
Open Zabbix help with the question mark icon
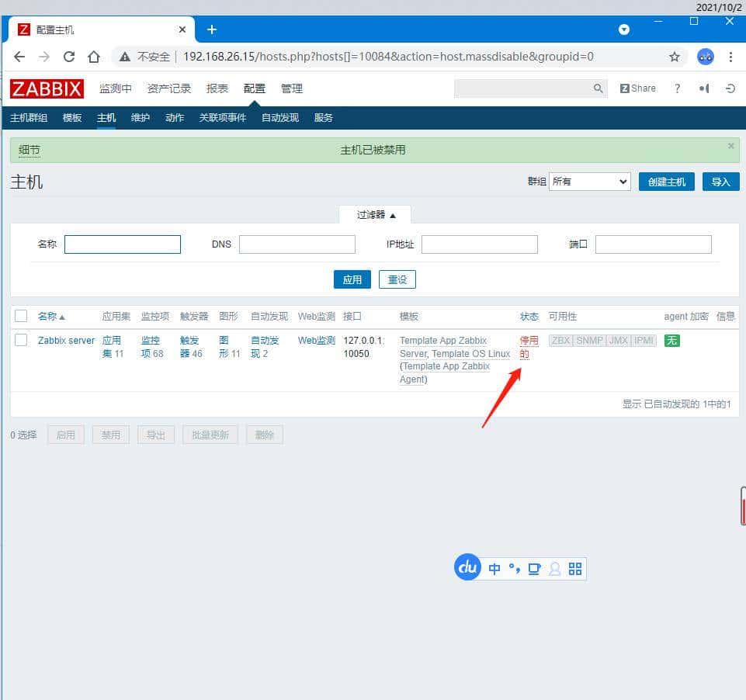677,88
